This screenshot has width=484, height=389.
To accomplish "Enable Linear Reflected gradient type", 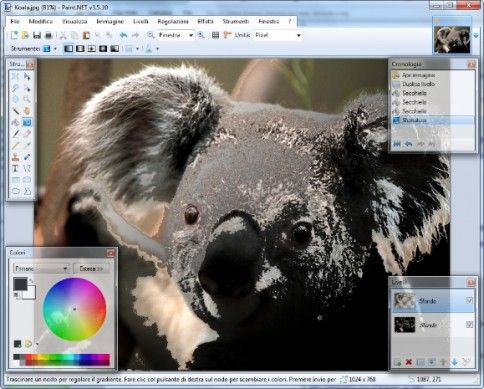I will [x=80, y=49].
